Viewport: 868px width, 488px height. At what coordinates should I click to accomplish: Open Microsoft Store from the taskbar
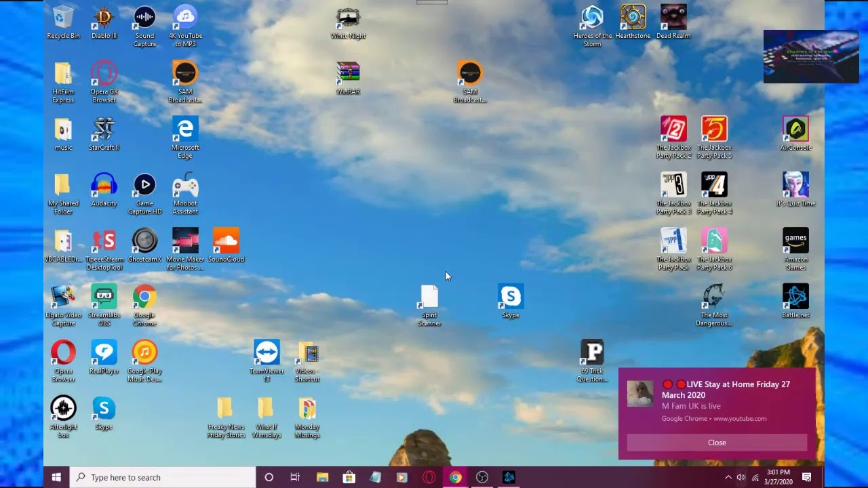pos(349,477)
